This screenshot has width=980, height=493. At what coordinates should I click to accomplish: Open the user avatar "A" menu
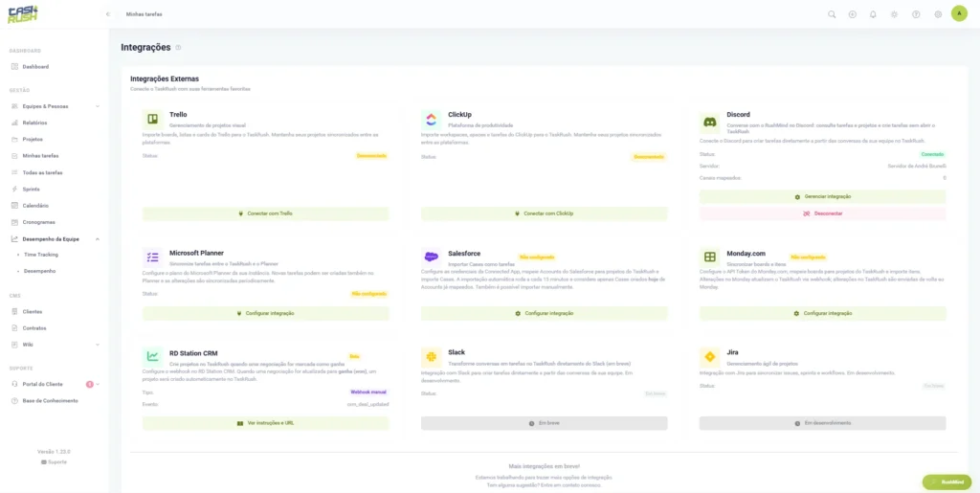[x=959, y=13]
